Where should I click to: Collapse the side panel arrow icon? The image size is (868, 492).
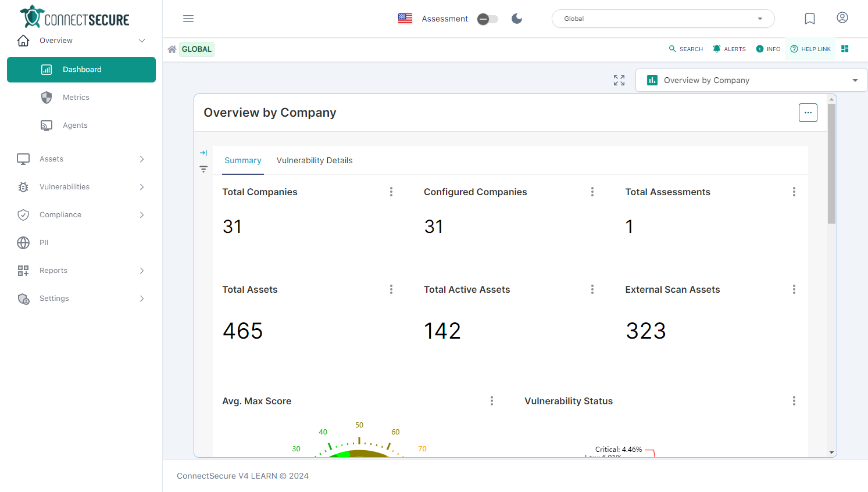click(x=203, y=153)
